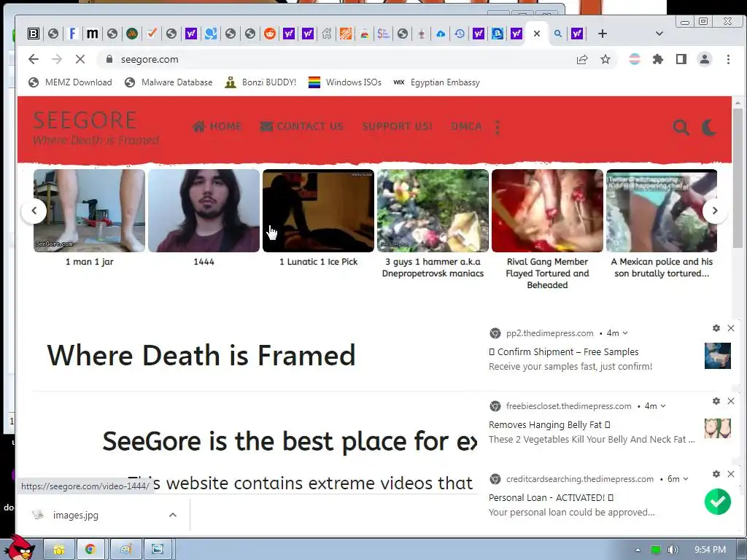
Task: Open settings gear for Personal Loan notification
Action: [716, 474]
